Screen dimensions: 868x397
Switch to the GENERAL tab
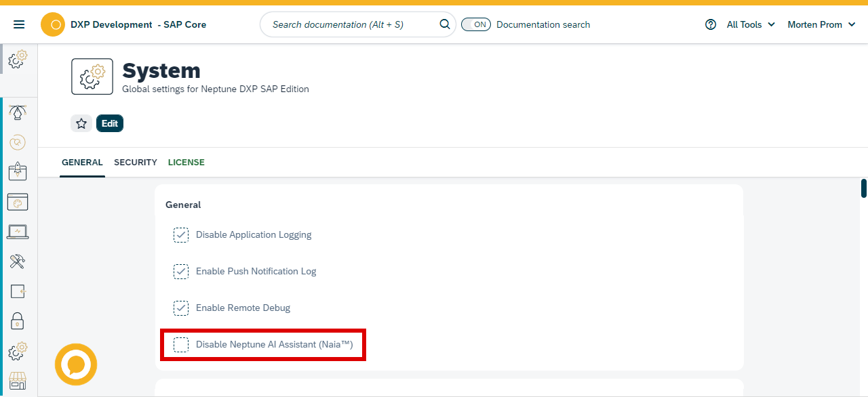pos(82,163)
